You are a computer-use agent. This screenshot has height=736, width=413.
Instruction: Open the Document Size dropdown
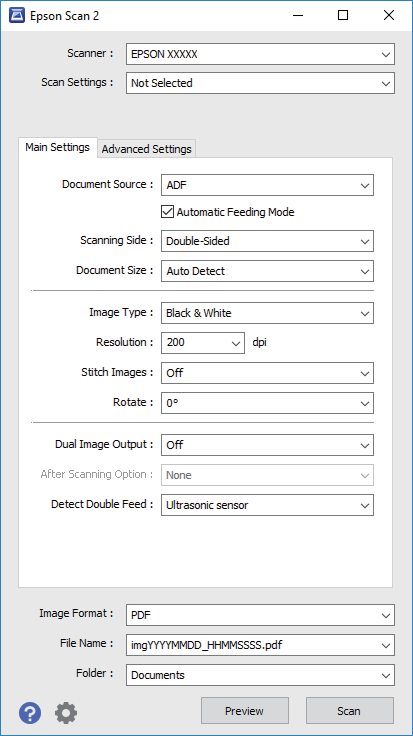click(268, 271)
